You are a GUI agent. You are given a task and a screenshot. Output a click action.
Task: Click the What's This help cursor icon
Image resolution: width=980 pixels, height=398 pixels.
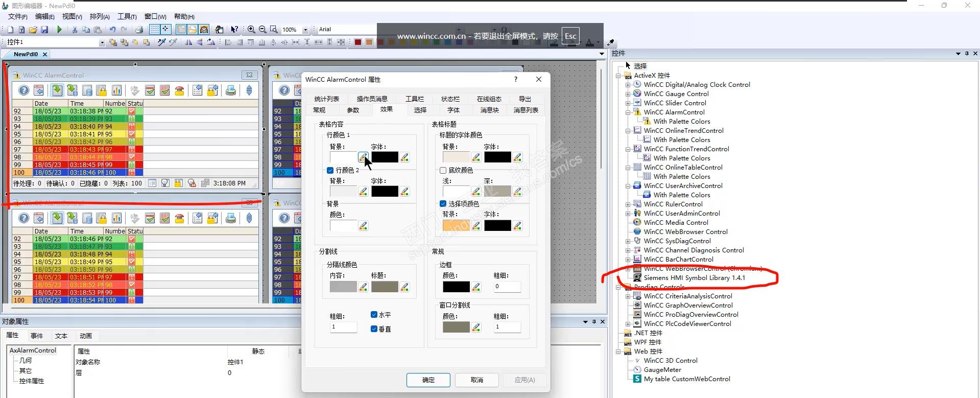[x=234, y=30]
